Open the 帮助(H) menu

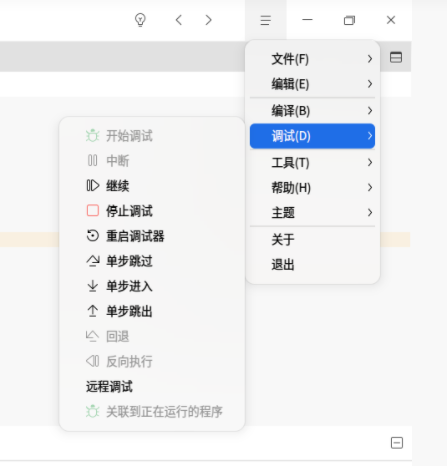coord(312,188)
